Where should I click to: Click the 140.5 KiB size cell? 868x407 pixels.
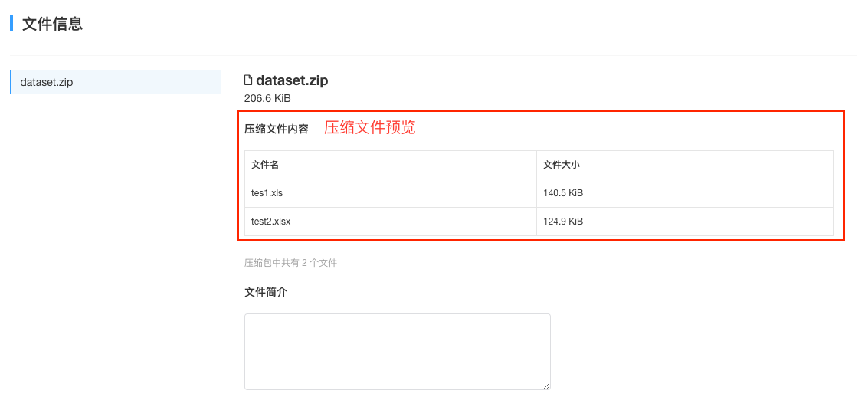coord(685,193)
